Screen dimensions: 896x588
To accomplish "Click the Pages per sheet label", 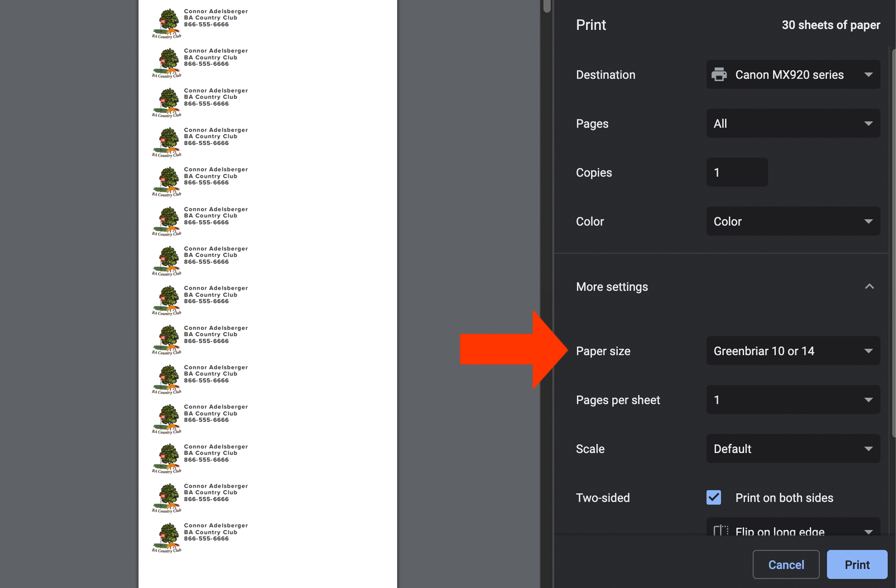I will pyautogui.click(x=618, y=400).
